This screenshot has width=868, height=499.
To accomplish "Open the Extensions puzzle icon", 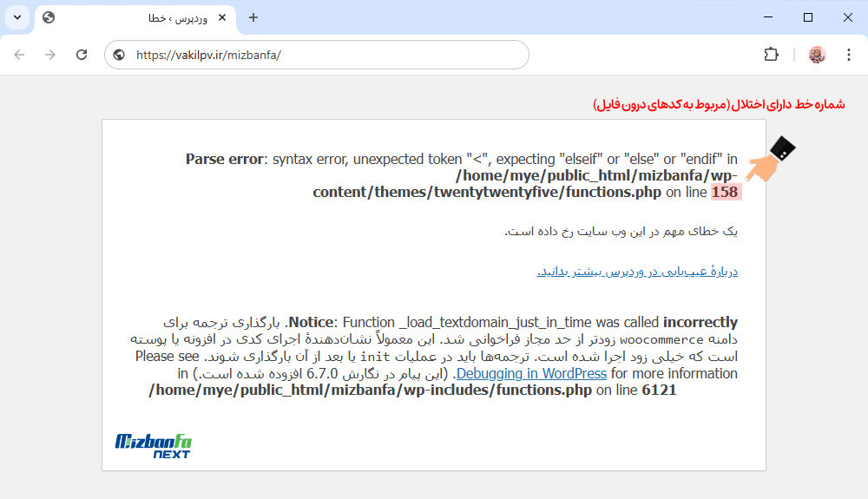I will tap(771, 55).
